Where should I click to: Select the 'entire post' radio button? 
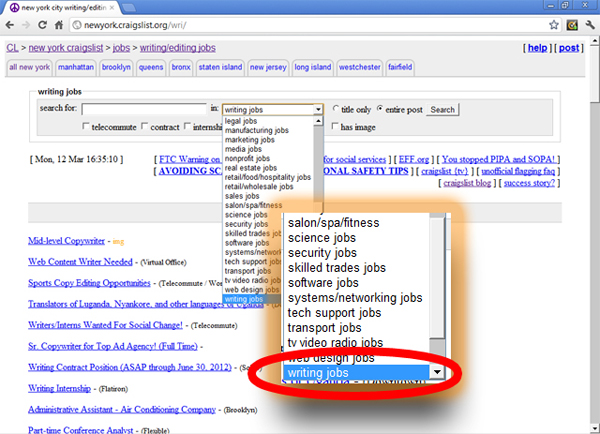coord(380,109)
